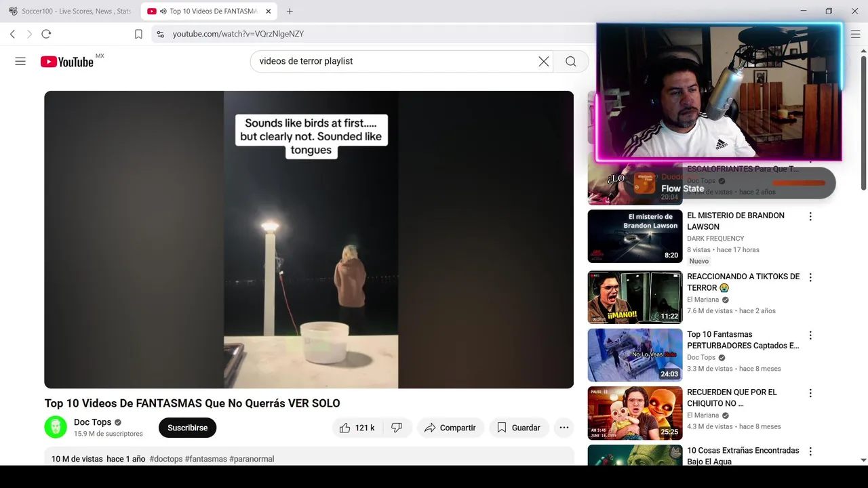Screen dimensions: 868x488
Task: Click RECUERDEN QUE POR EL CHIQUITO title
Action: 732,398
